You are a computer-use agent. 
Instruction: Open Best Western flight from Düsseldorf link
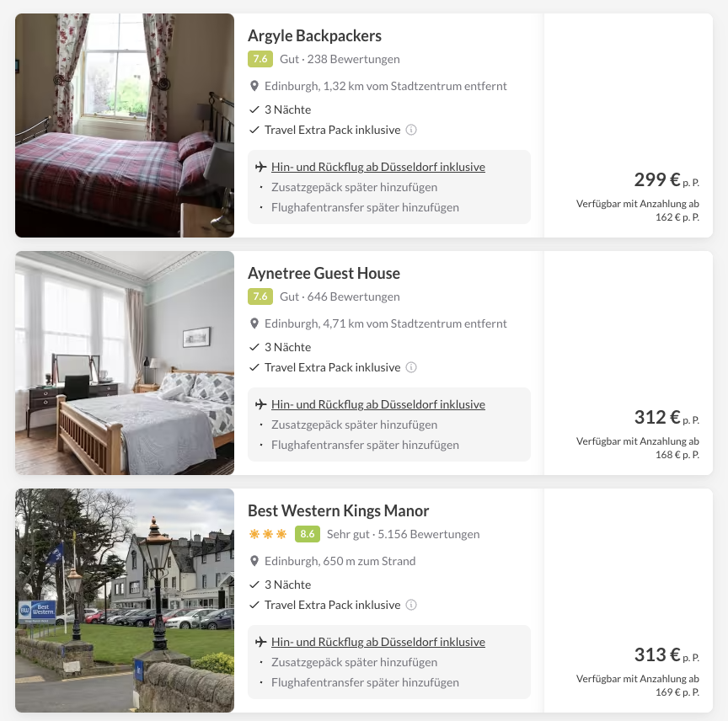click(378, 642)
